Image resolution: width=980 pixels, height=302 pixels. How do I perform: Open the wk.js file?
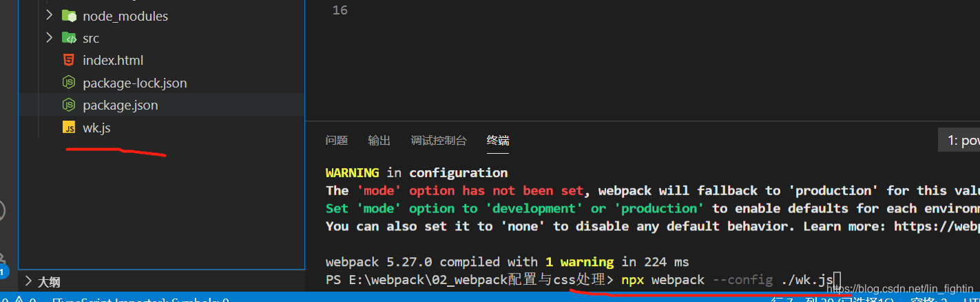click(96, 128)
